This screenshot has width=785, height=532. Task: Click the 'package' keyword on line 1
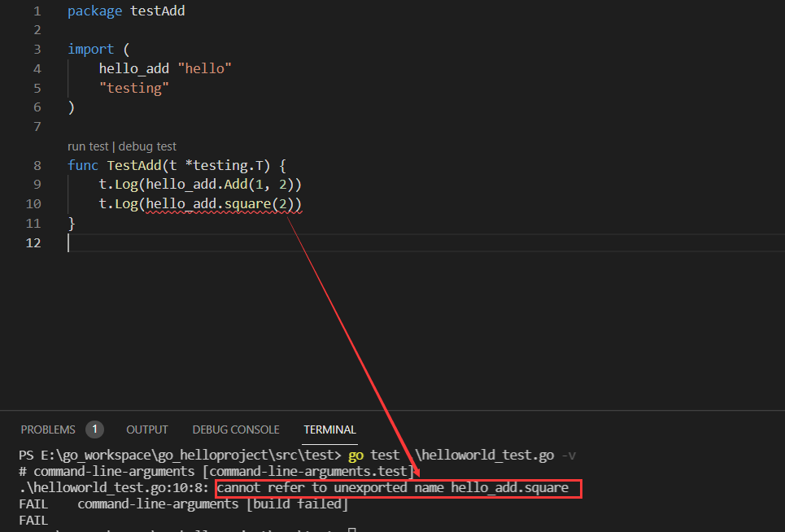click(x=94, y=11)
